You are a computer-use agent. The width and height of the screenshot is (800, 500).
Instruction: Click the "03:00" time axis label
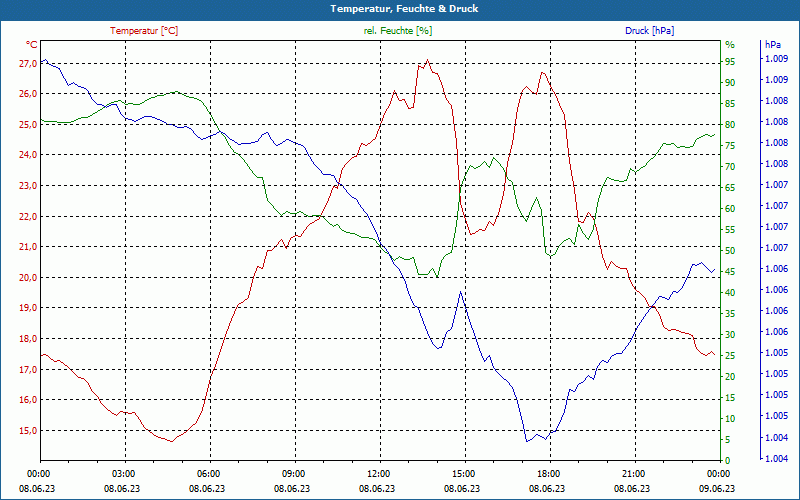(x=122, y=473)
